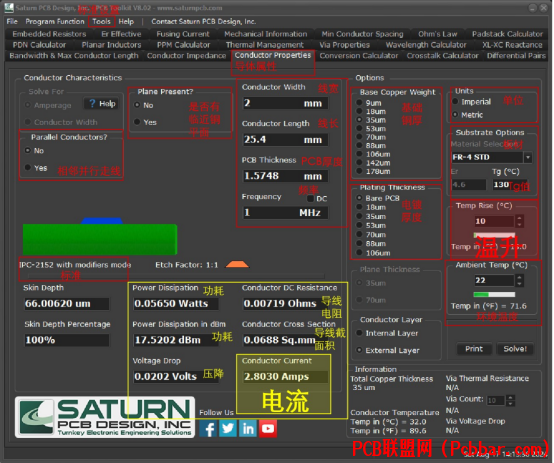Open the Twitter social icon
Screen dimensions: 554x463
228,429
